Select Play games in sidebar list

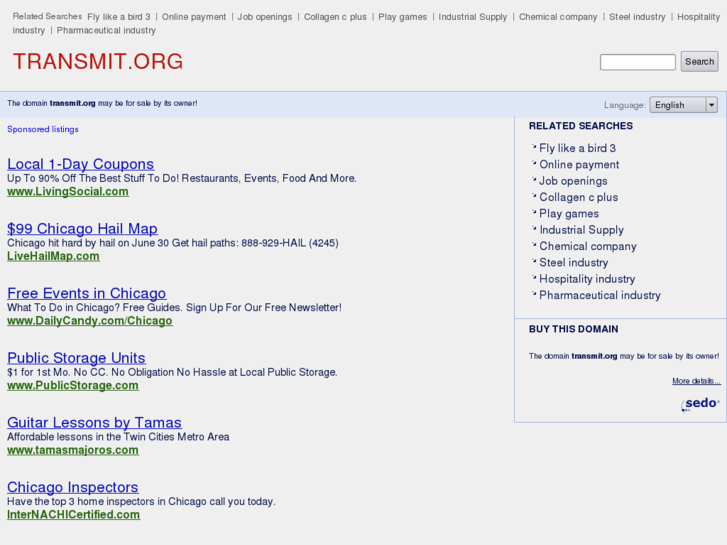point(569,214)
